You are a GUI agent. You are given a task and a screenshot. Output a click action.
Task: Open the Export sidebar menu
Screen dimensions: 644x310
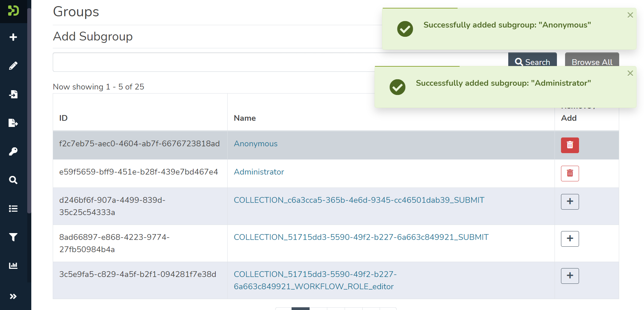tap(13, 123)
